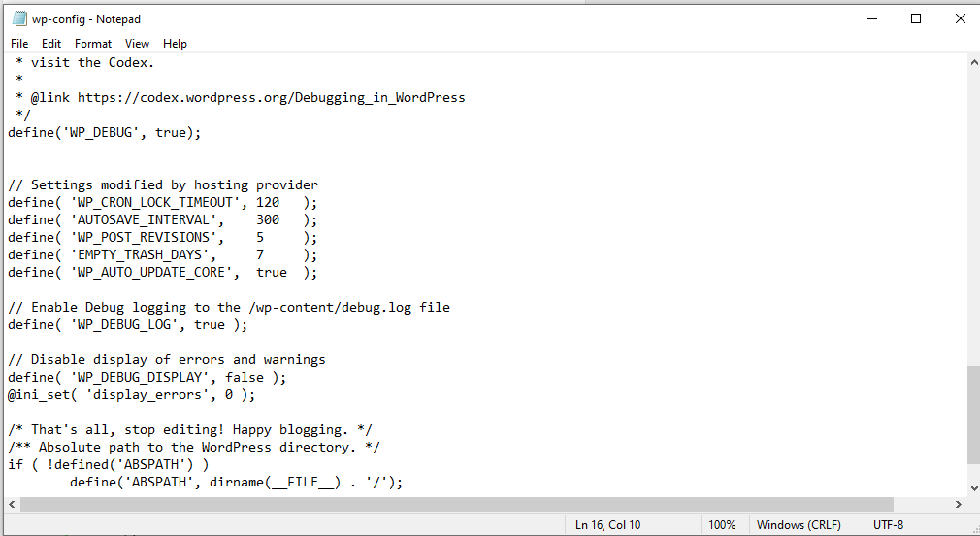Click the AUTOSAVE_INTERVAL define line

162,220
